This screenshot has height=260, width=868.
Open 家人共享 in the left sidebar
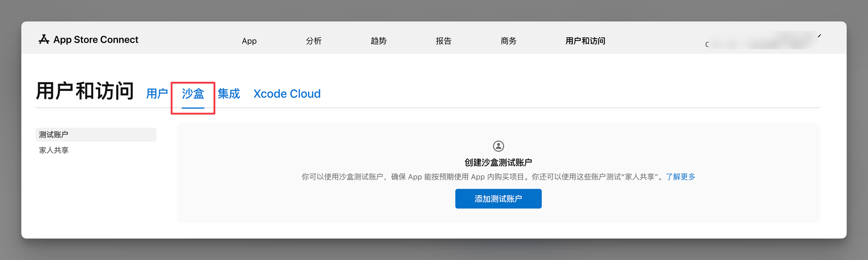[x=54, y=150]
